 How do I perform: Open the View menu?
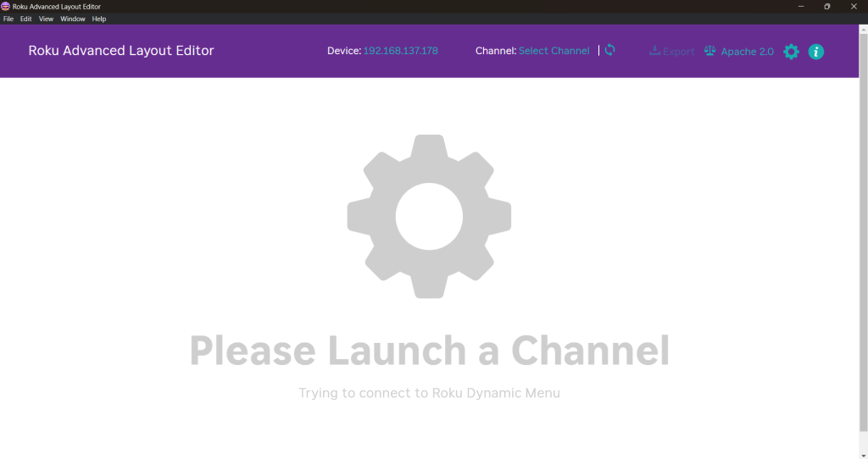(46, 19)
